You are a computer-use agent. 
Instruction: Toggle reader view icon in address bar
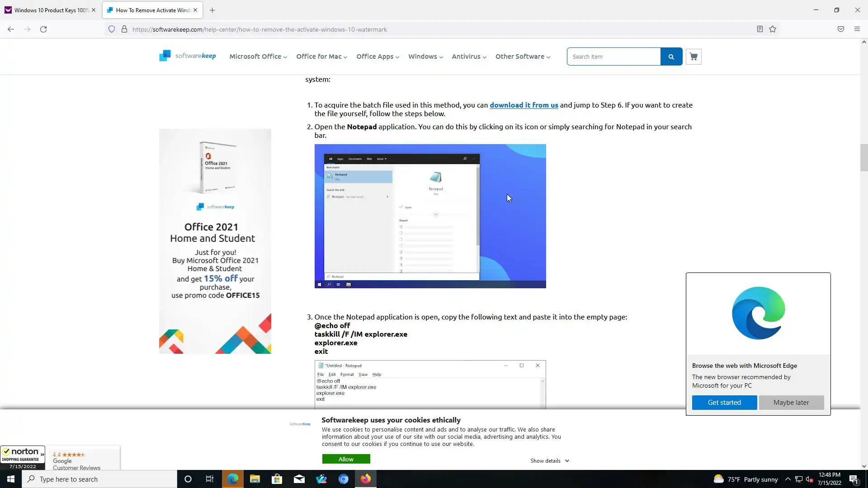pyautogui.click(x=760, y=29)
